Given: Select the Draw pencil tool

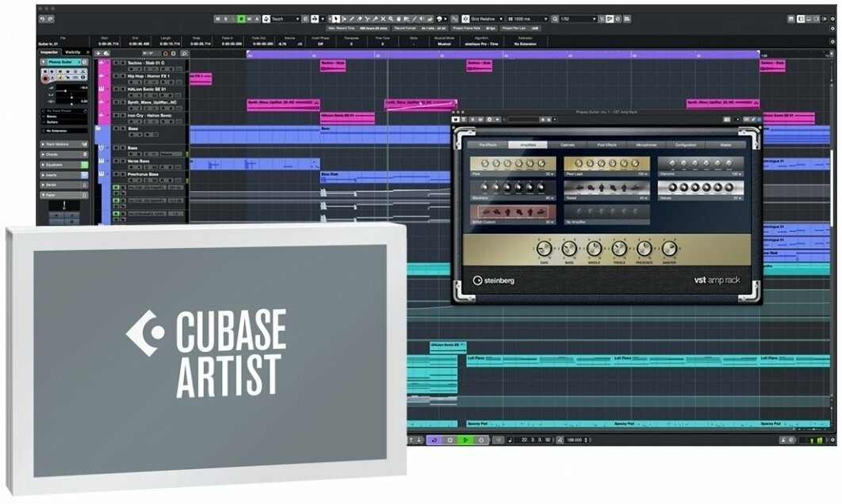Looking at the screenshot, I should point(352,19).
